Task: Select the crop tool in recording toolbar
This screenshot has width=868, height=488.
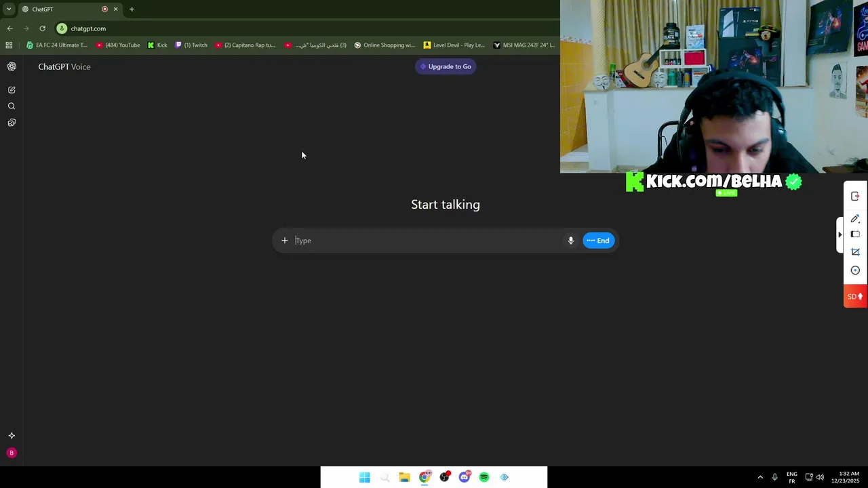Action: (855, 252)
